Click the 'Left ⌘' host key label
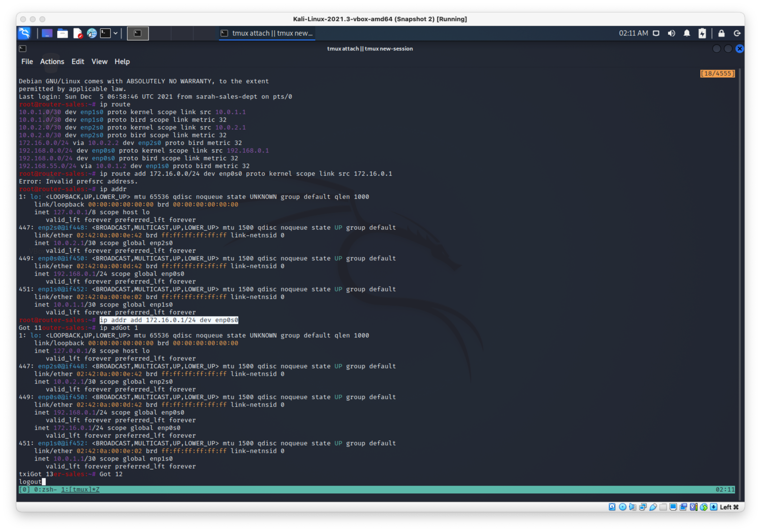Image resolution: width=761 pixels, height=532 pixels. [729, 507]
